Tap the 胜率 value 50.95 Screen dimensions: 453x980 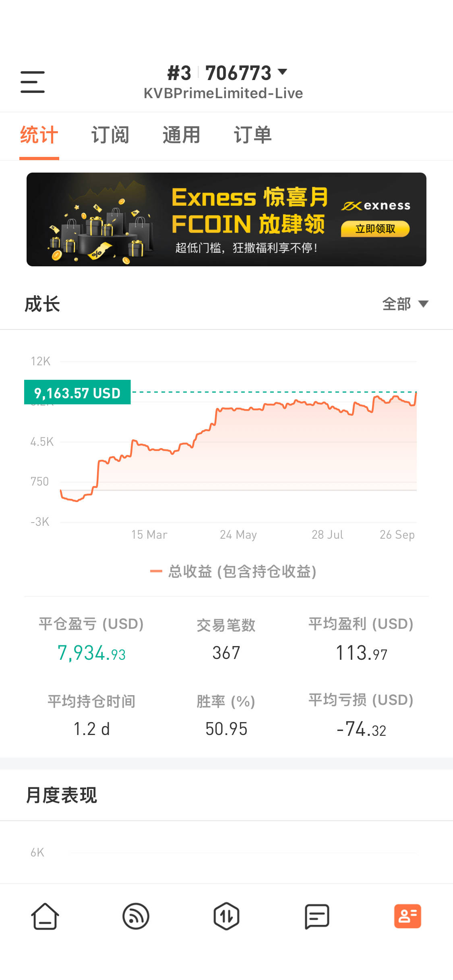tap(226, 729)
